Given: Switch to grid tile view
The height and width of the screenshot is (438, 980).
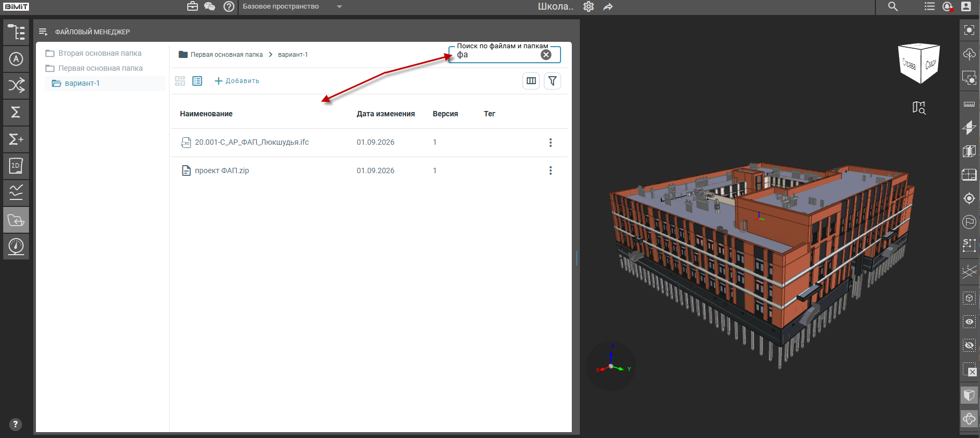Looking at the screenshot, I should (180, 81).
